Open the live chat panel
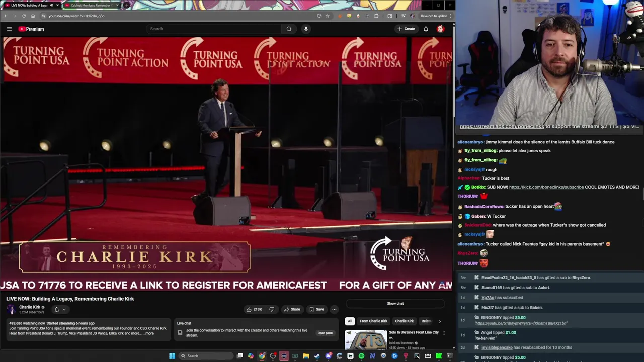 click(325, 333)
